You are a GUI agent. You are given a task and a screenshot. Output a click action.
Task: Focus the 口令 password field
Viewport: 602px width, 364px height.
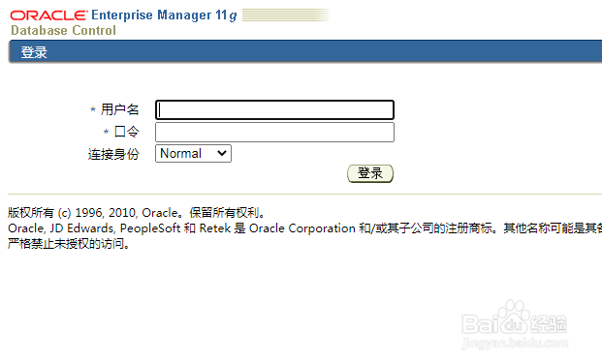274,133
